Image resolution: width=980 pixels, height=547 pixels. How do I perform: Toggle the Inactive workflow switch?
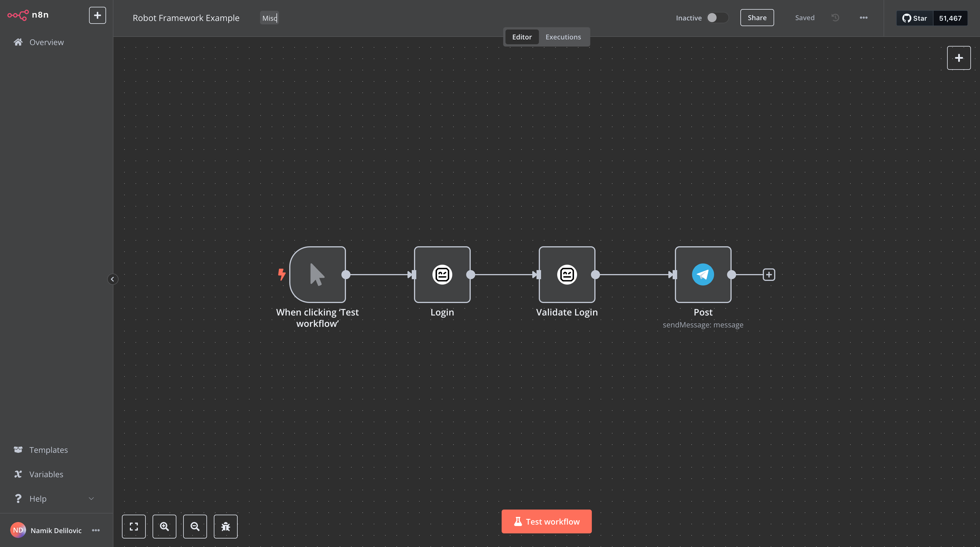point(717,18)
